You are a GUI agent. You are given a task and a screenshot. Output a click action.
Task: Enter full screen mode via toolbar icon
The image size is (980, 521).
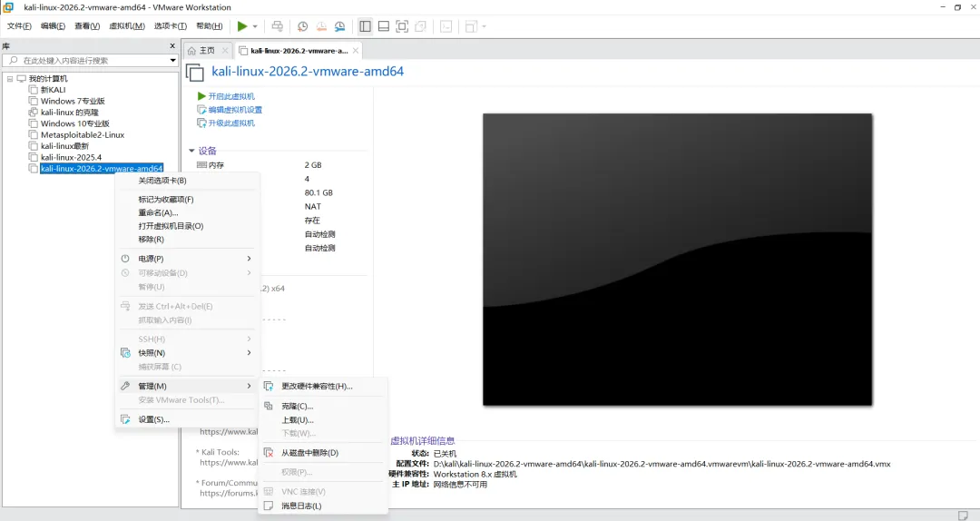click(x=402, y=26)
